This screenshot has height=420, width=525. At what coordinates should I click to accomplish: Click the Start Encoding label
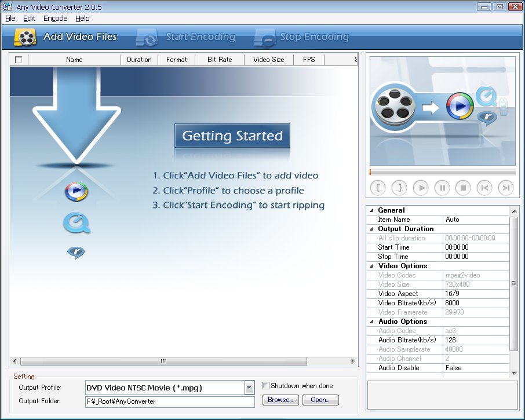(x=200, y=36)
